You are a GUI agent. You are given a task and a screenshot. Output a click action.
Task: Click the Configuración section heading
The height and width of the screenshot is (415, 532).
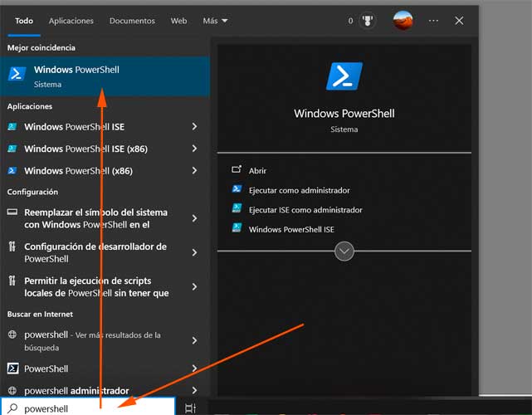pyautogui.click(x=32, y=192)
